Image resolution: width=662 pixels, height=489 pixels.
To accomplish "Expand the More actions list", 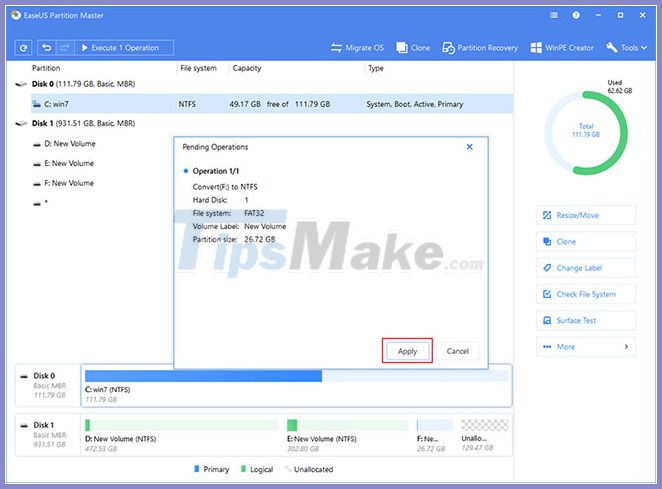I will click(x=585, y=346).
